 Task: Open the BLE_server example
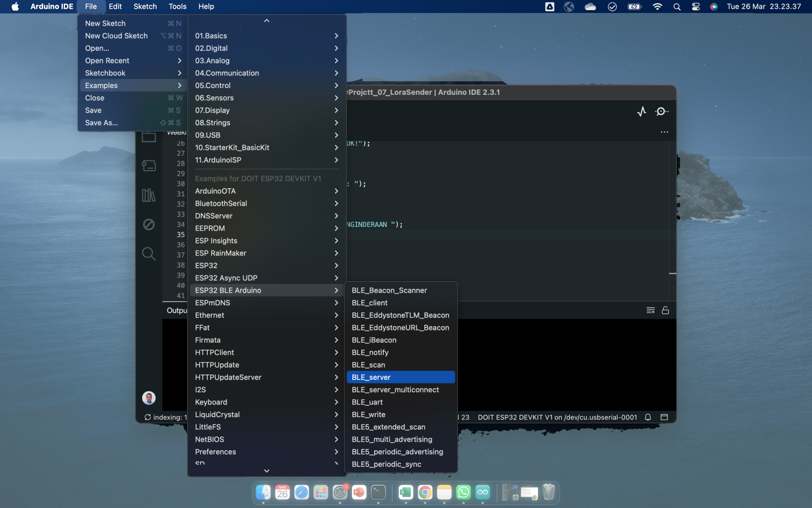click(401, 377)
